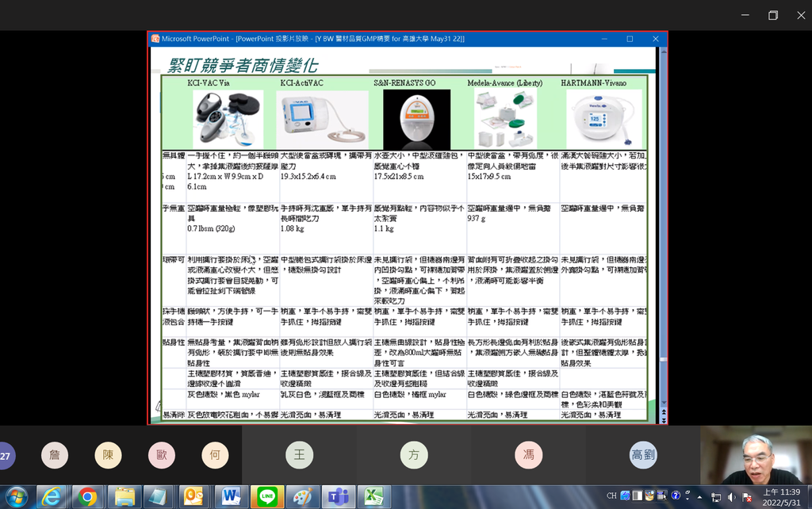Open Paint from the taskbar
The image size is (812, 509).
(303, 497)
